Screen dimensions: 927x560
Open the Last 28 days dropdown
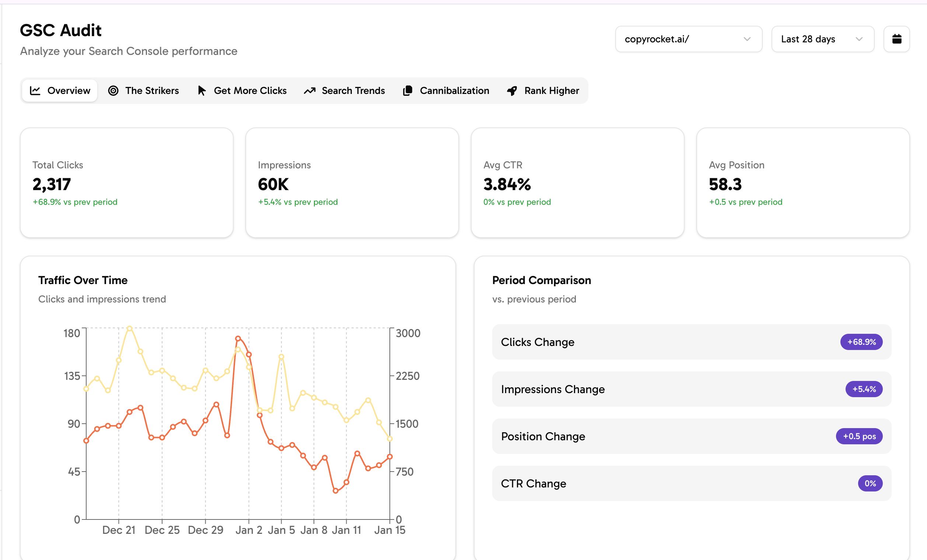pos(822,39)
